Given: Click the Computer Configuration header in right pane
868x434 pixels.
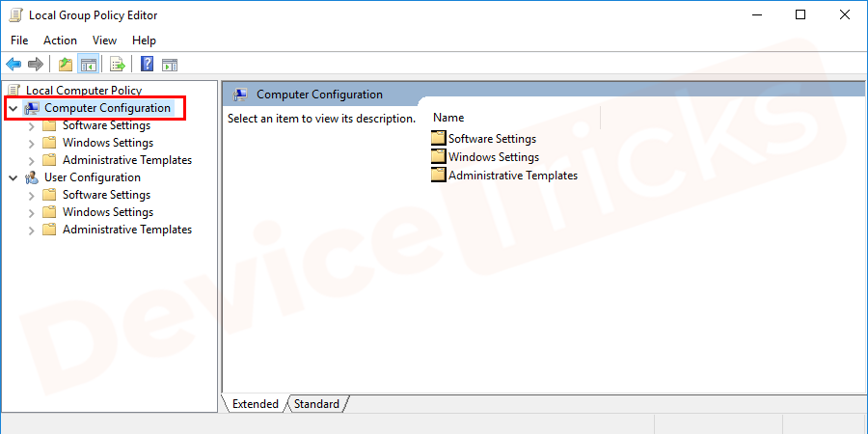Looking at the screenshot, I should [x=319, y=95].
